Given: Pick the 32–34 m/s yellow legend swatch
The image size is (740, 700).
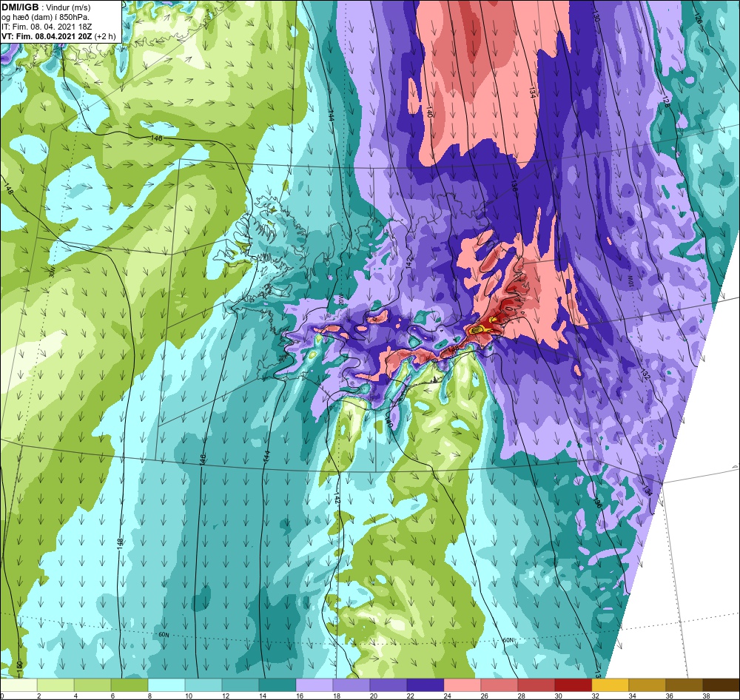Looking at the screenshot, I should tap(610, 685).
